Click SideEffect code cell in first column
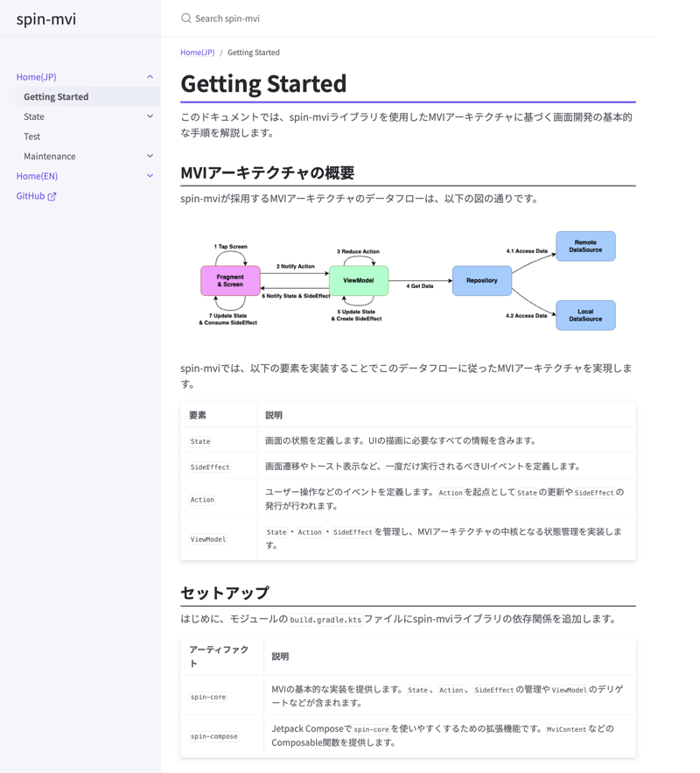This screenshot has width=700, height=773. pyautogui.click(x=210, y=467)
